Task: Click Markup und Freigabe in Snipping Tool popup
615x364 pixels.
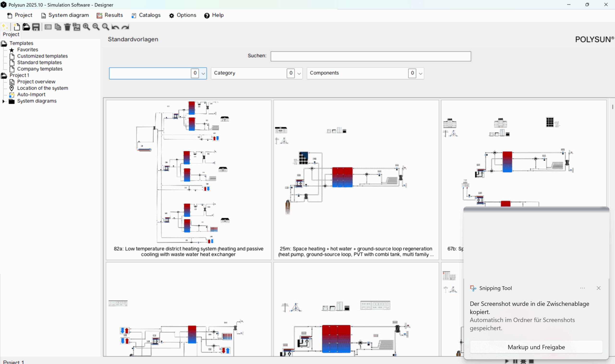Action: (x=536, y=347)
